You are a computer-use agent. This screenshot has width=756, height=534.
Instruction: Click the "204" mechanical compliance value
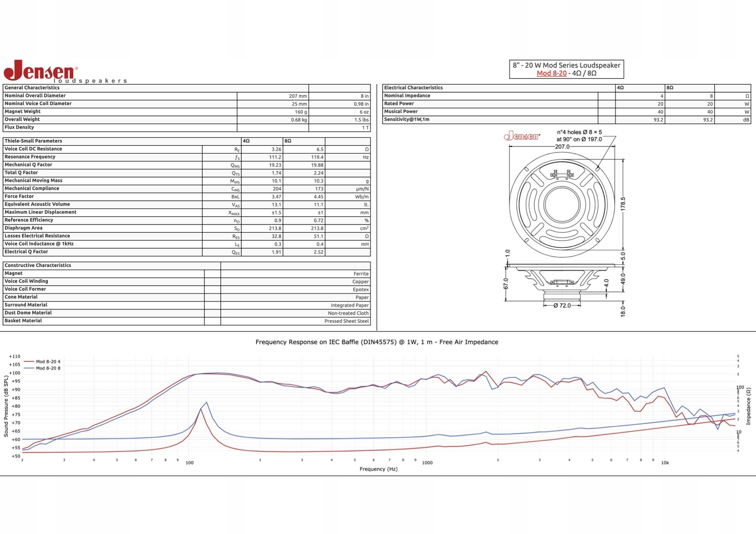tap(277, 189)
